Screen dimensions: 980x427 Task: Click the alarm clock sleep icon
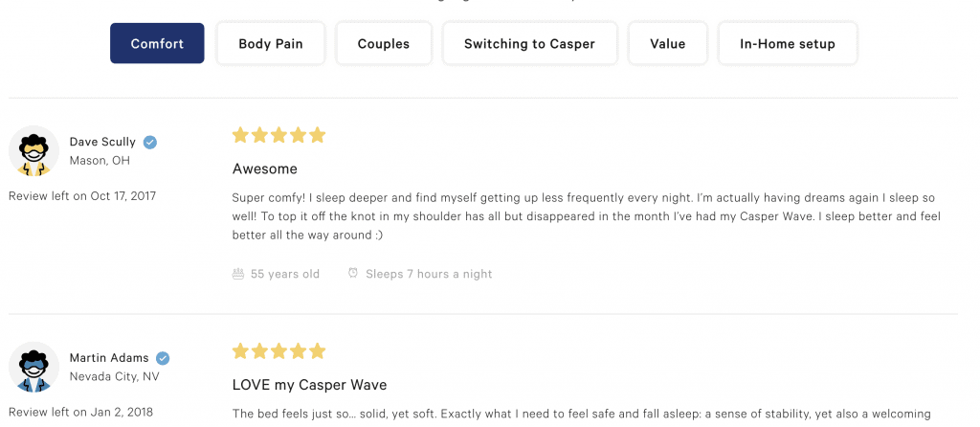coord(353,274)
